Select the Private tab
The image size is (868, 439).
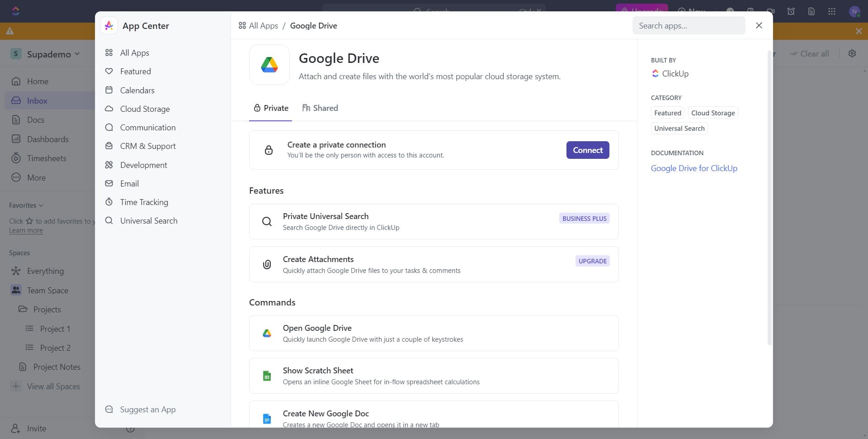(x=271, y=108)
